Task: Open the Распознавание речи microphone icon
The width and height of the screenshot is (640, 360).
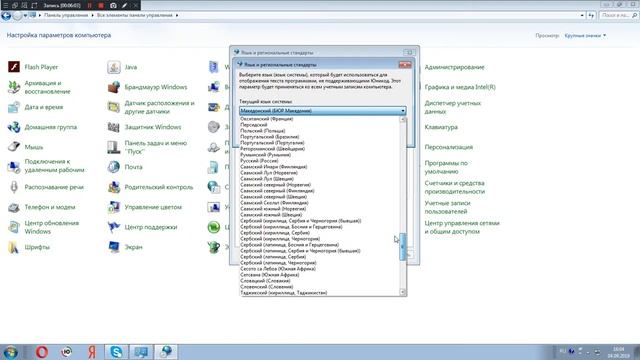Action: click(x=14, y=187)
